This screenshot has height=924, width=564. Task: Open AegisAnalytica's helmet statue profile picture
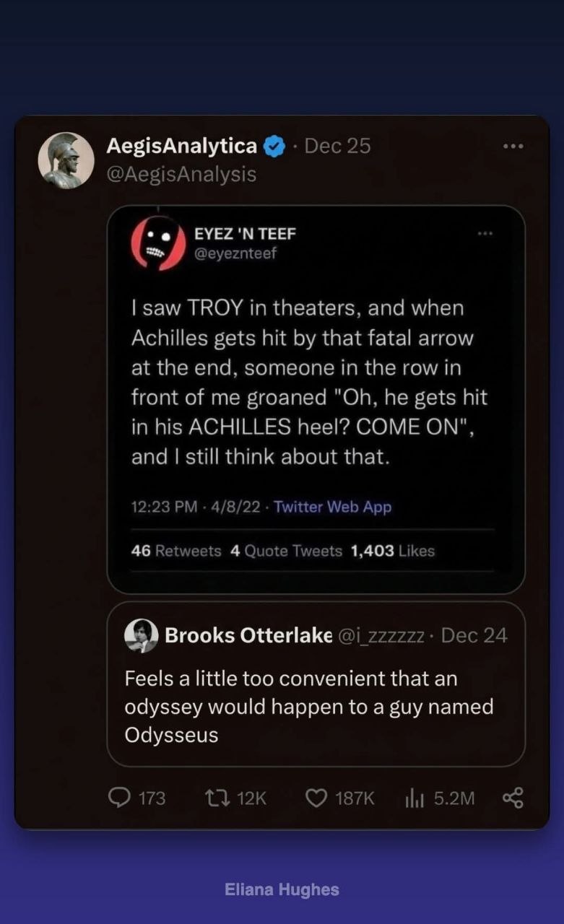click(66, 161)
